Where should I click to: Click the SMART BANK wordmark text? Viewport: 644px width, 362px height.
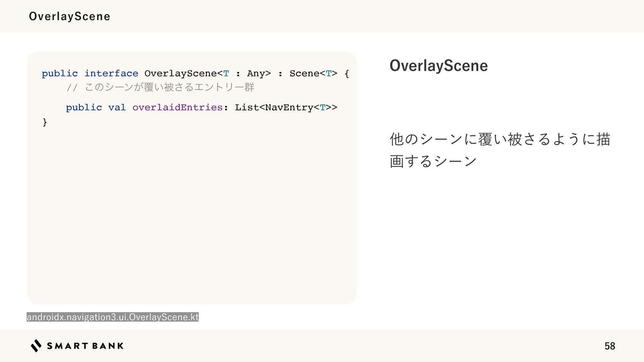[x=85, y=346]
